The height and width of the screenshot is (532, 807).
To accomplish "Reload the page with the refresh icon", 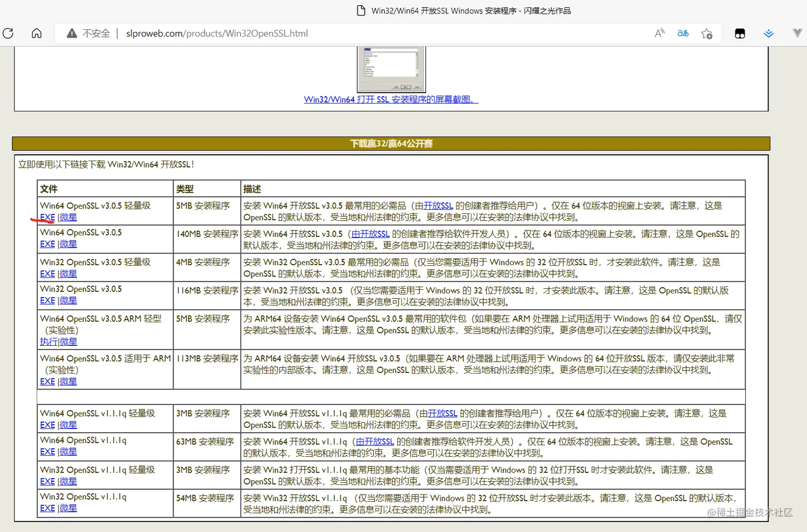I will click(x=8, y=33).
